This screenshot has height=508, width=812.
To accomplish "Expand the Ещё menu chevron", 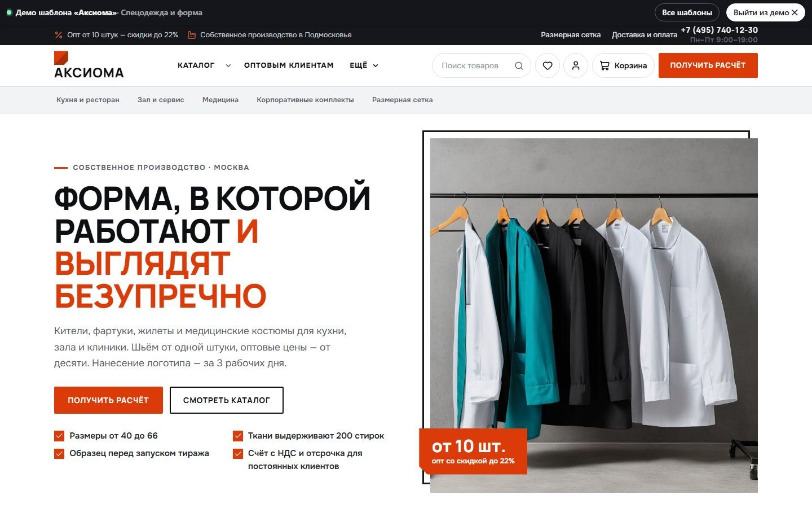I will click(376, 65).
